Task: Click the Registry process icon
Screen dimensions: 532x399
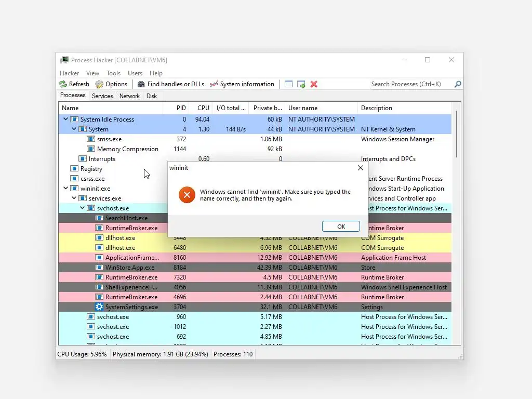Action: (x=74, y=169)
